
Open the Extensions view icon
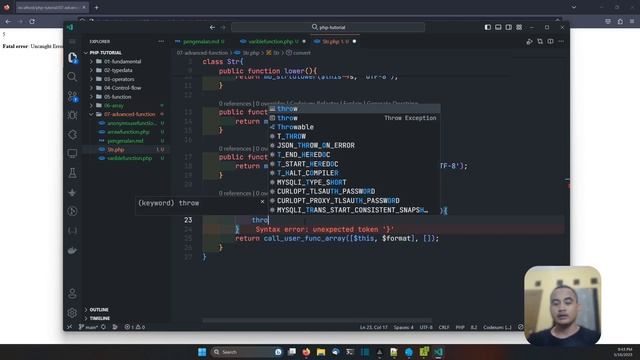point(72,135)
